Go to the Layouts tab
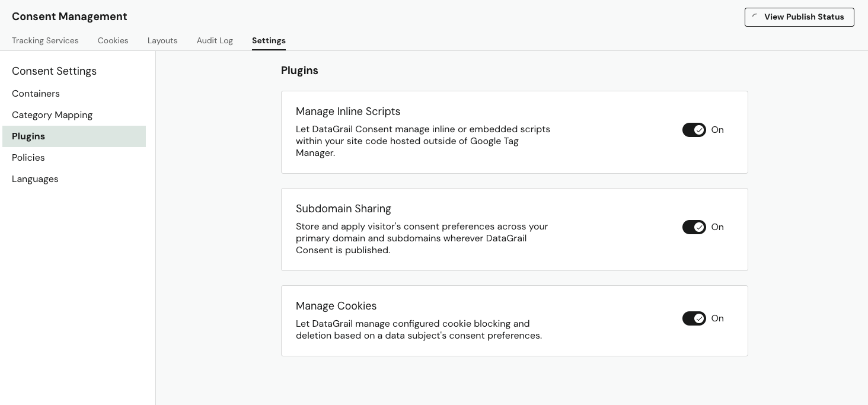The height and width of the screenshot is (405, 868). [162, 40]
